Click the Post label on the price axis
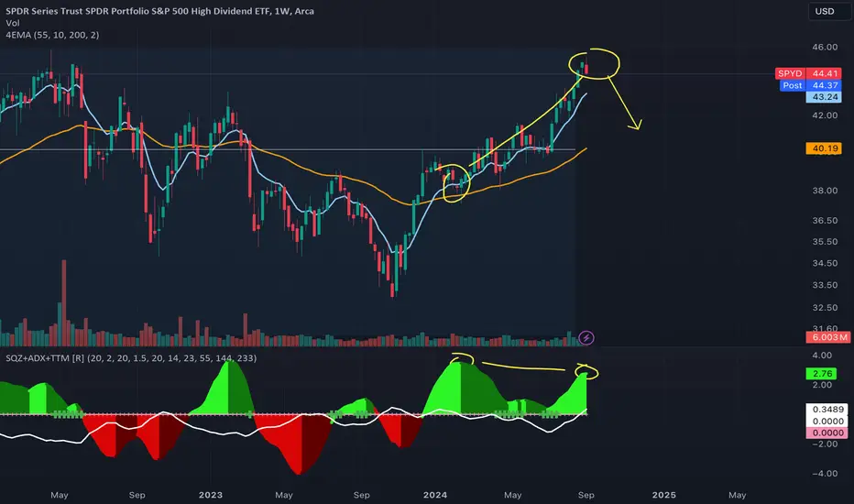 [792, 85]
